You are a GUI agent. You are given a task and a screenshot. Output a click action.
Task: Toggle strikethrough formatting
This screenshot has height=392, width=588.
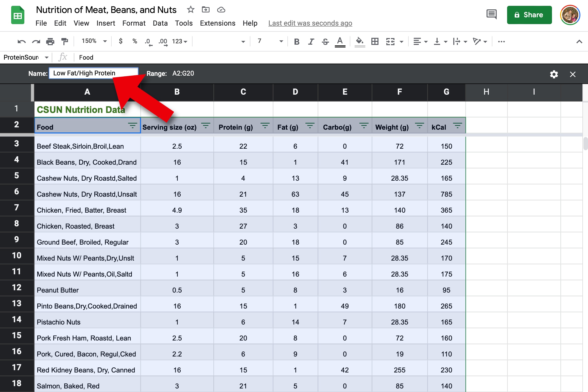325,41
